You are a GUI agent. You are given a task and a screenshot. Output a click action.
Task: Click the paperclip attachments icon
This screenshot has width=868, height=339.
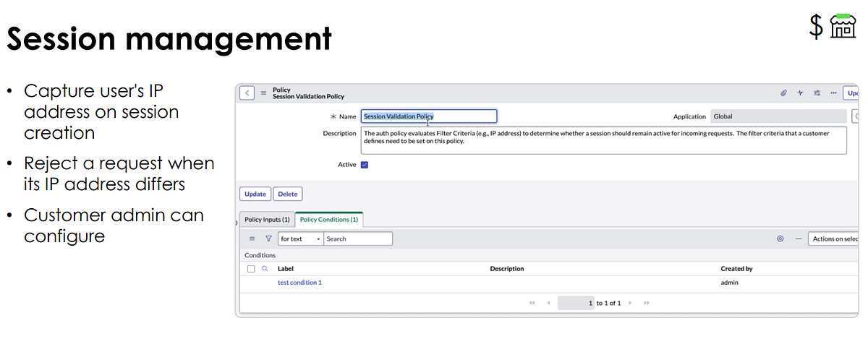[x=783, y=93]
